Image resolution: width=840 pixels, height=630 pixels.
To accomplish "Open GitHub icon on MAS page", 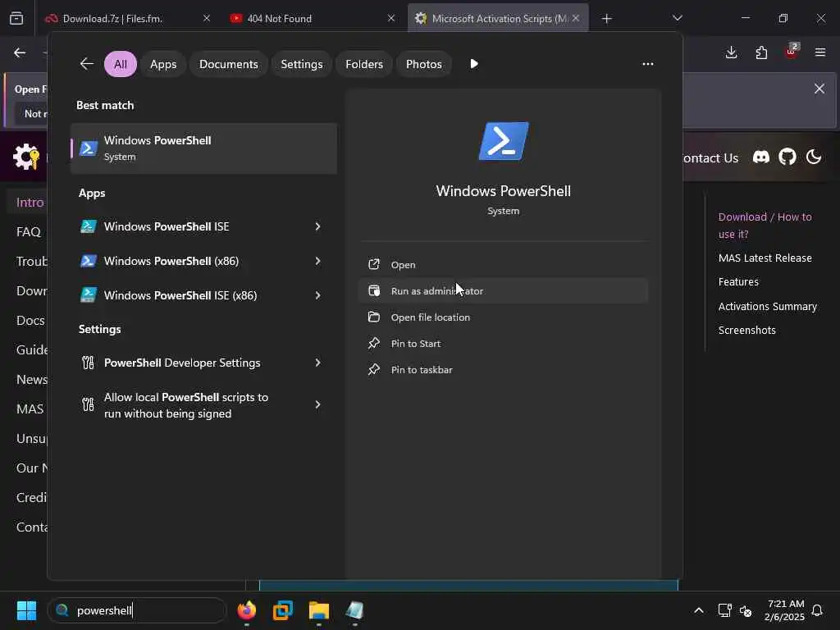I will click(787, 157).
